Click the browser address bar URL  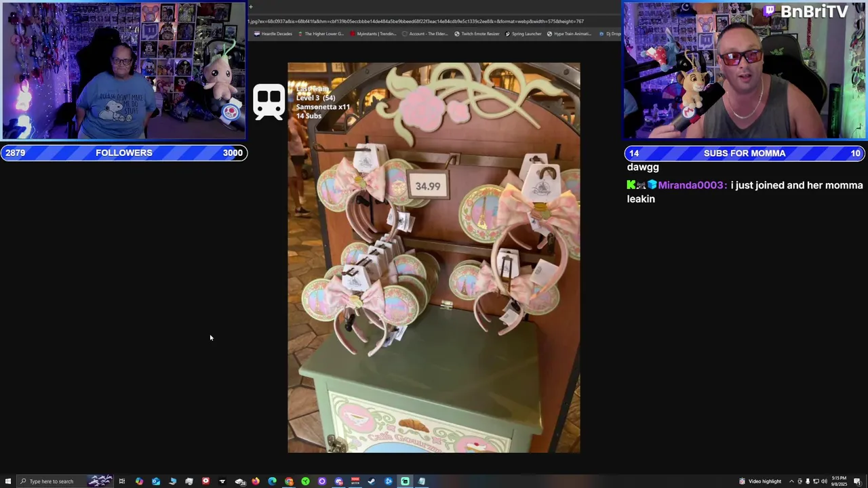416,21
